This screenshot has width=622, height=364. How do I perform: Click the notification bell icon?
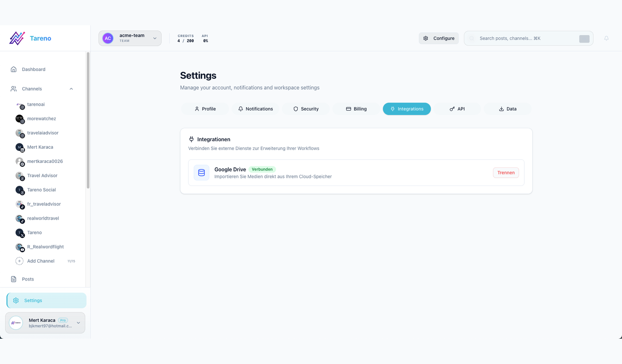[606, 38]
